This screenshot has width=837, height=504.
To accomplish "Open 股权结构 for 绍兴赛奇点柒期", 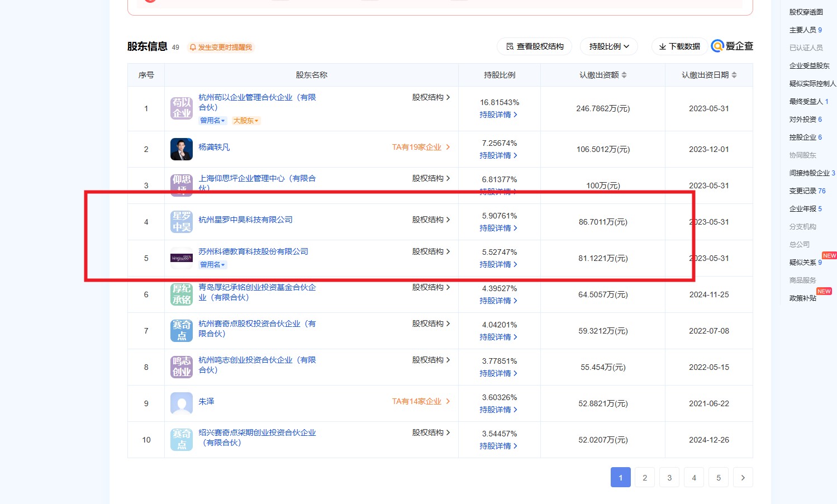I will (x=431, y=432).
